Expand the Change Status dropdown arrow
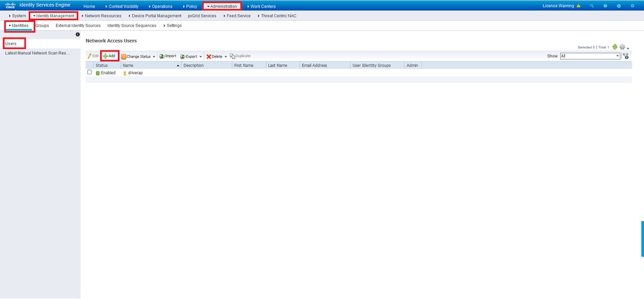The width and height of the screenshot is (644, 299). point(154,57)
